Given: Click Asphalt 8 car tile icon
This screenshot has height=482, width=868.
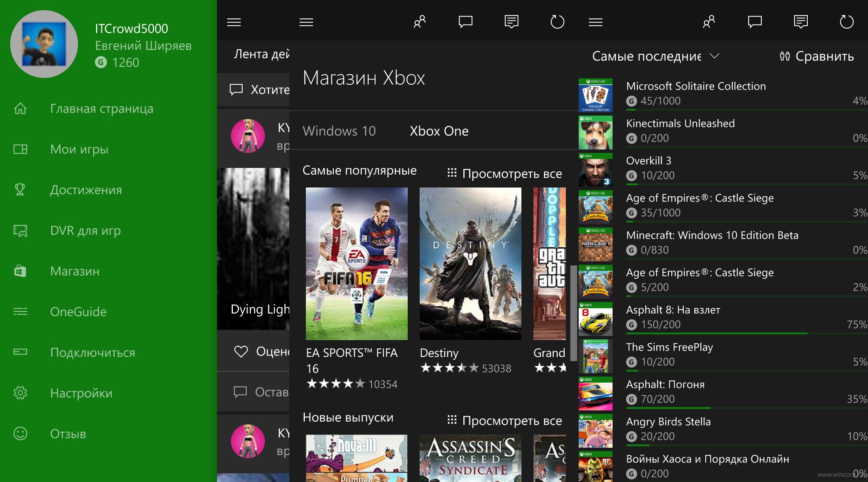Looking at the screenshot, I should coord(596,319).
